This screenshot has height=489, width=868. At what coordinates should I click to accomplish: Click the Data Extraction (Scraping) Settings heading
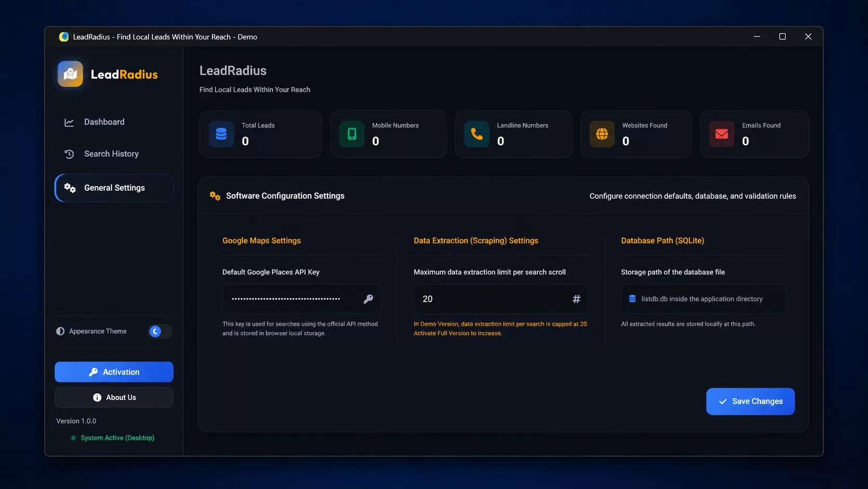click(476, 241)
